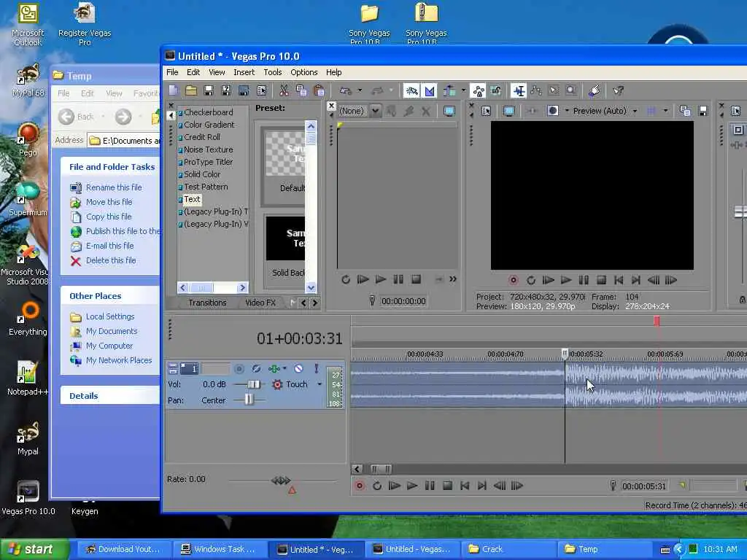Viewport: 747px width, 560px height.
Task: Click the Solid Background text preset thumbnail
Action: coord(285,238)
